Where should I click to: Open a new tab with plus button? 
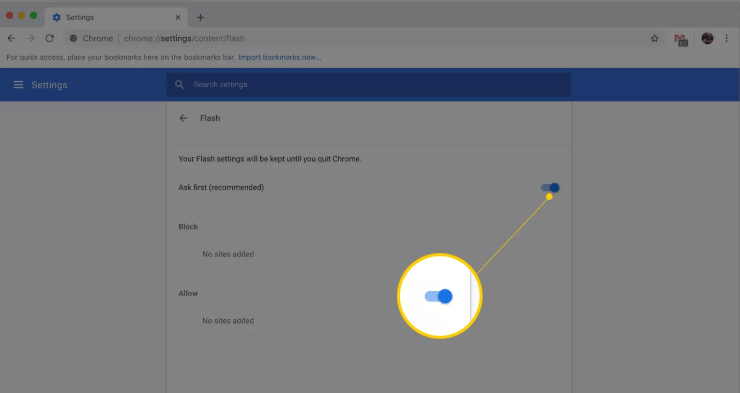[x=201, y=17]
